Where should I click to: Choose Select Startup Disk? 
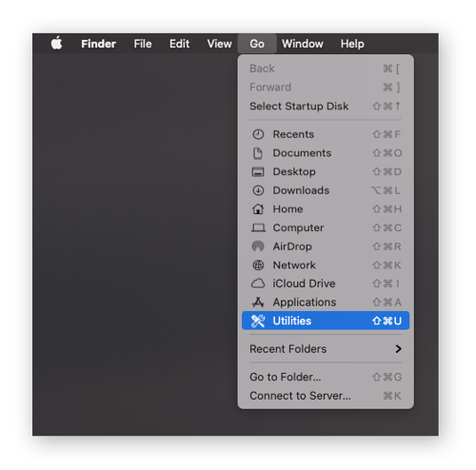(x=326, y=107)
